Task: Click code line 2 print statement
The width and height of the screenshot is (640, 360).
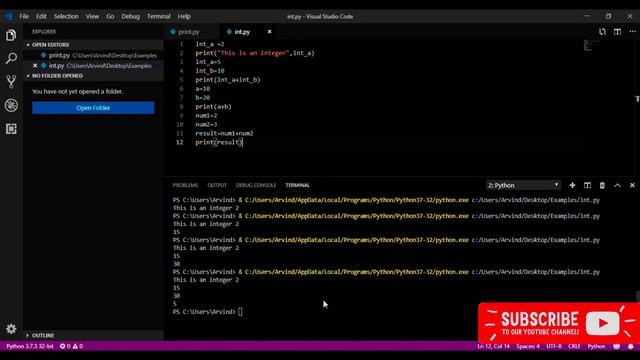Action: coord(255,53)
